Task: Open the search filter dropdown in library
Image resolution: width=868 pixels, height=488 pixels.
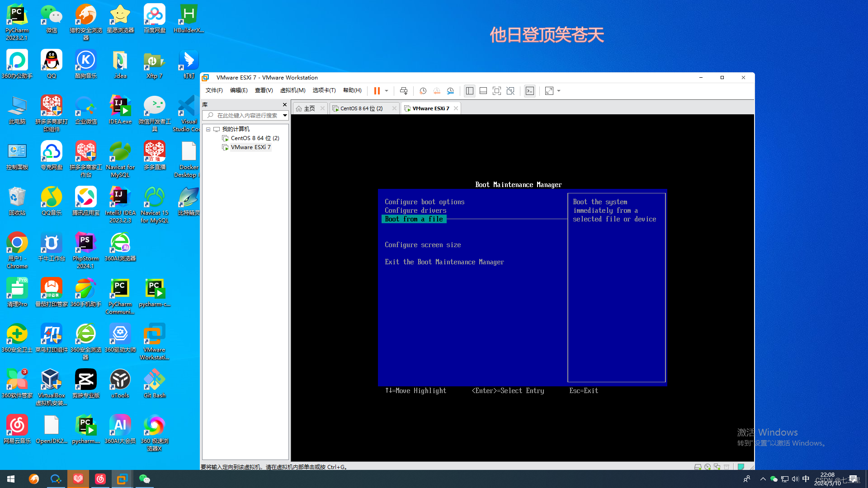Action: pos(285,116)
